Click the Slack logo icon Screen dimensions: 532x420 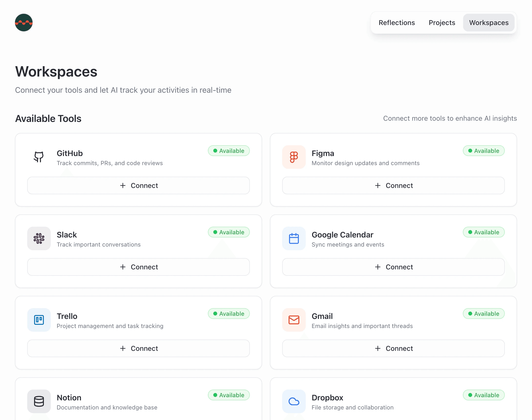[x=39, y=238]
